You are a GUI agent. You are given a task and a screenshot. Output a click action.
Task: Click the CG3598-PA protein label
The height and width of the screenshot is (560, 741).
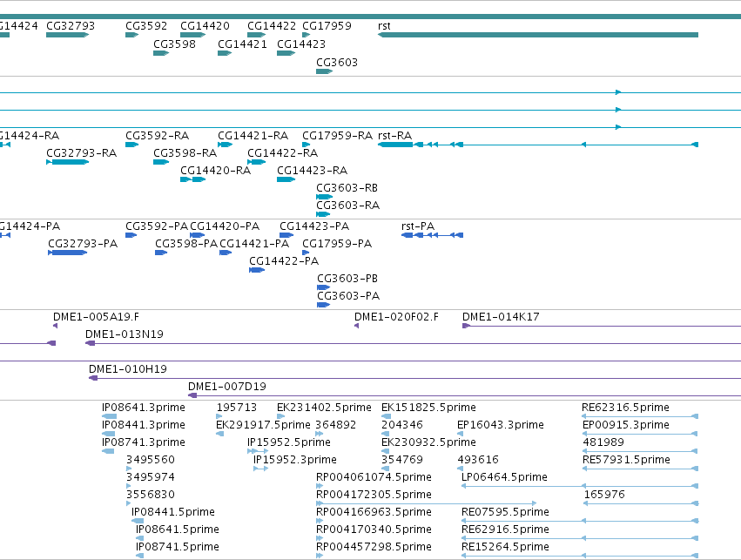tap(186, 244)
